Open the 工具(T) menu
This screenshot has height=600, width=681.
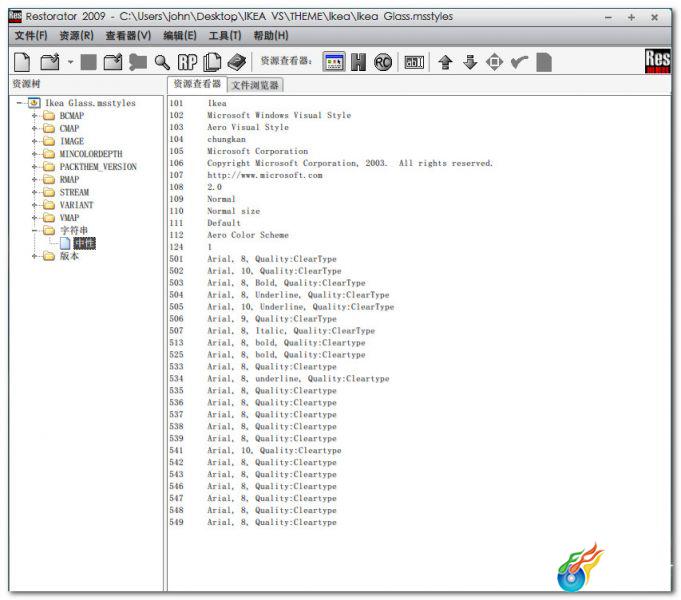tap(225, 36)
